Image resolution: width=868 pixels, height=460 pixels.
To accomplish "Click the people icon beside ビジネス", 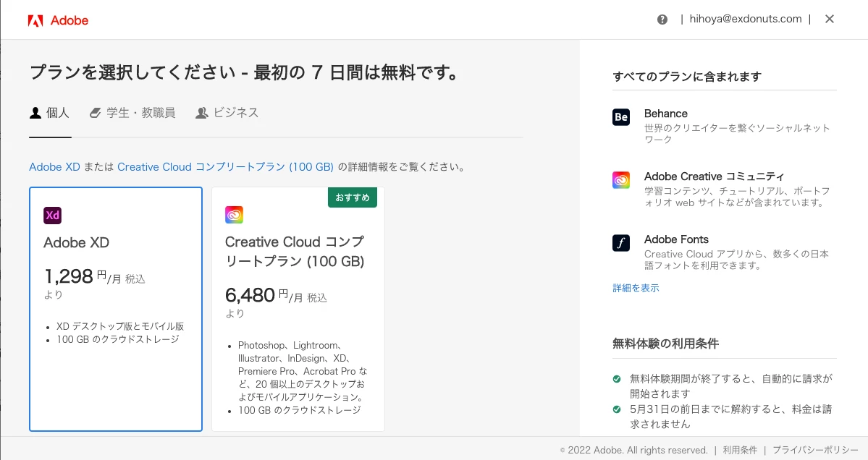I will [201, 113].
